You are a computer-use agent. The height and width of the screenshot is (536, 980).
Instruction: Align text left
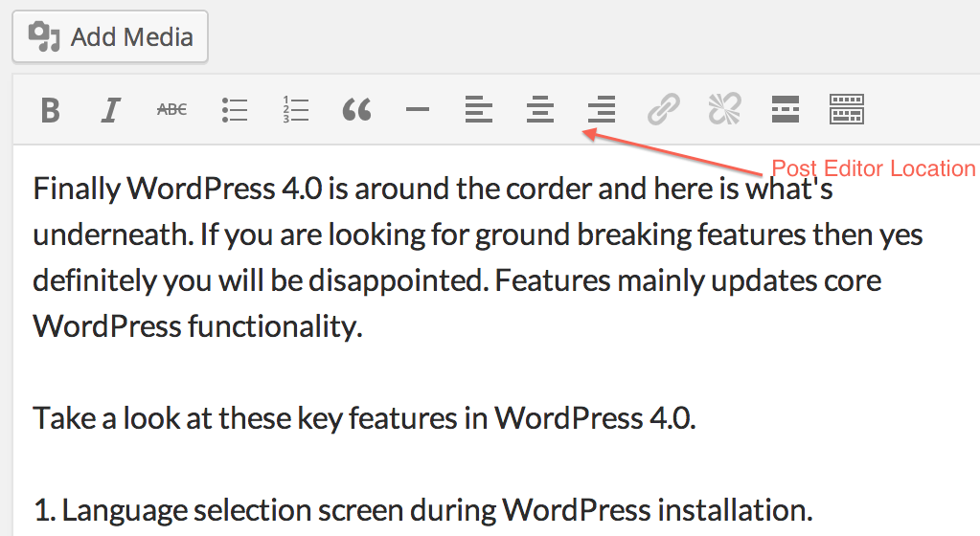tap(479, 109)
